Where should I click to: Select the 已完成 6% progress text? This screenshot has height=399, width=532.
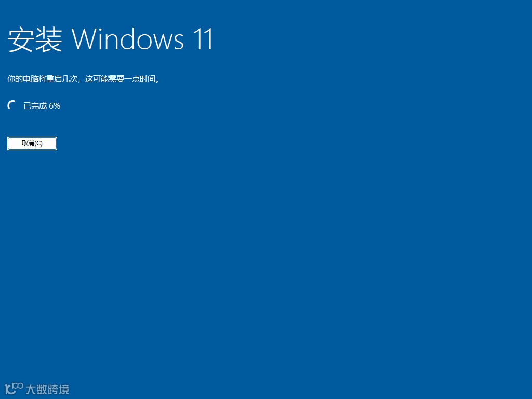tap(42, 106)
